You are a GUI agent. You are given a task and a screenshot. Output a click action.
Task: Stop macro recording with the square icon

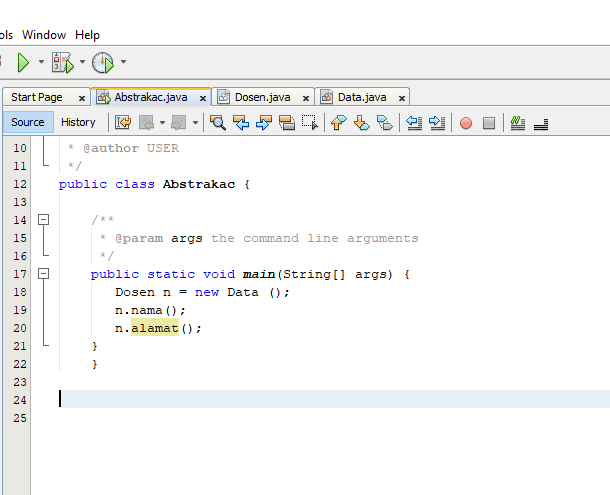489,123
